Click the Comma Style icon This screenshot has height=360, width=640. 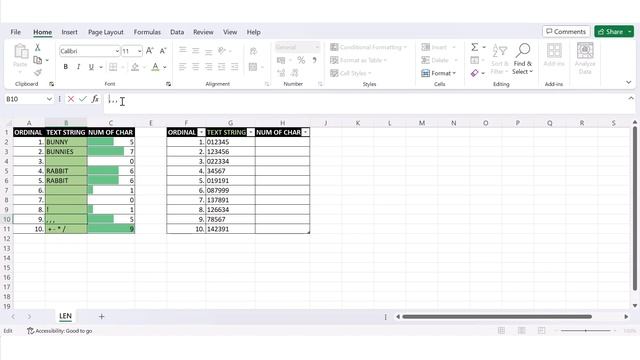click(314, 60)
